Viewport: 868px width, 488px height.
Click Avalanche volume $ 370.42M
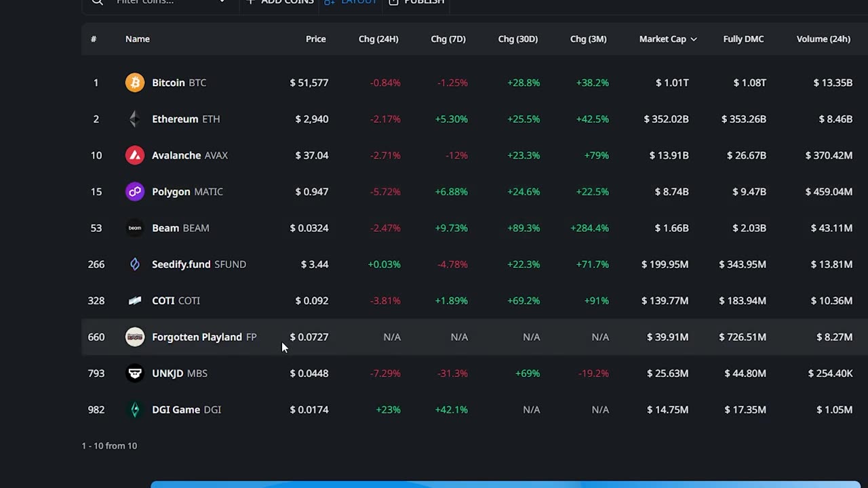[x=829, y=155]
